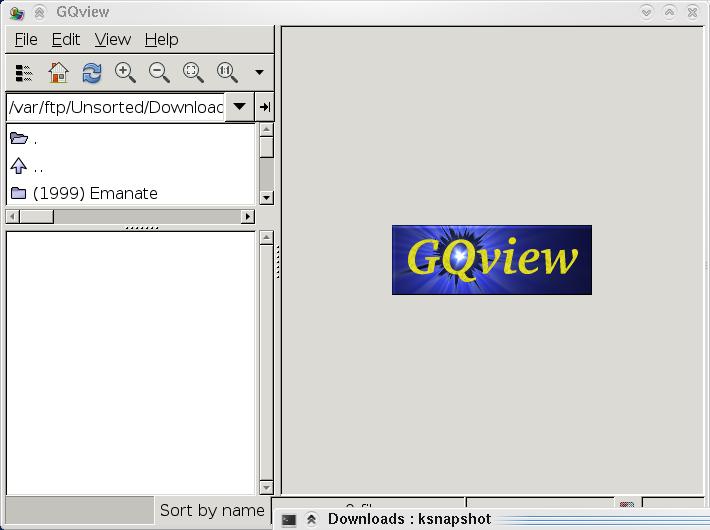Click folder list horizontal scroll right arrow

247,217
